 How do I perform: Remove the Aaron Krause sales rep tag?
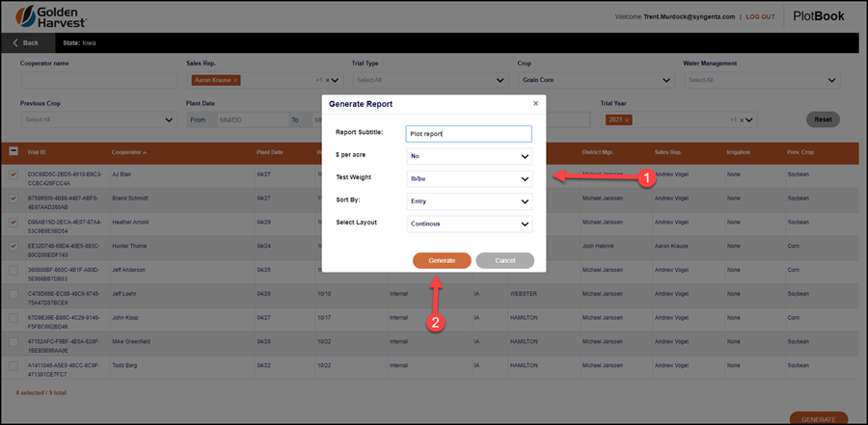point(235,80)
